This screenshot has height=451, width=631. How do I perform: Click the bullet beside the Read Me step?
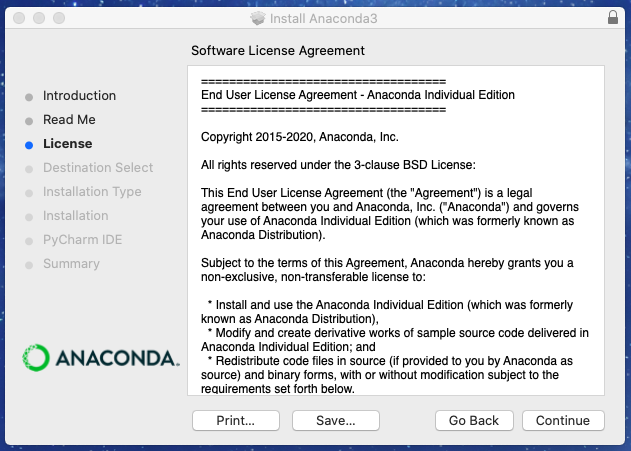tap(29, 120)
